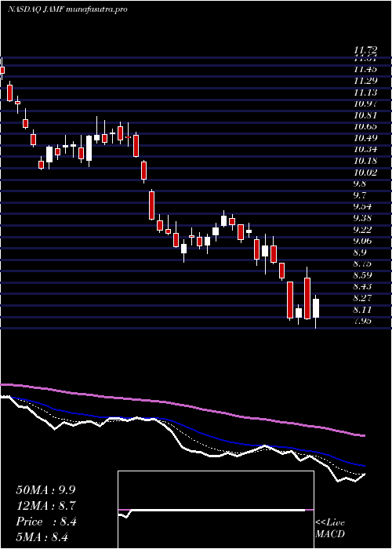Click the '12MA : 8.7' reading
Screen dimensions: 392x549
pyautogui.click(x=45, y=506)
